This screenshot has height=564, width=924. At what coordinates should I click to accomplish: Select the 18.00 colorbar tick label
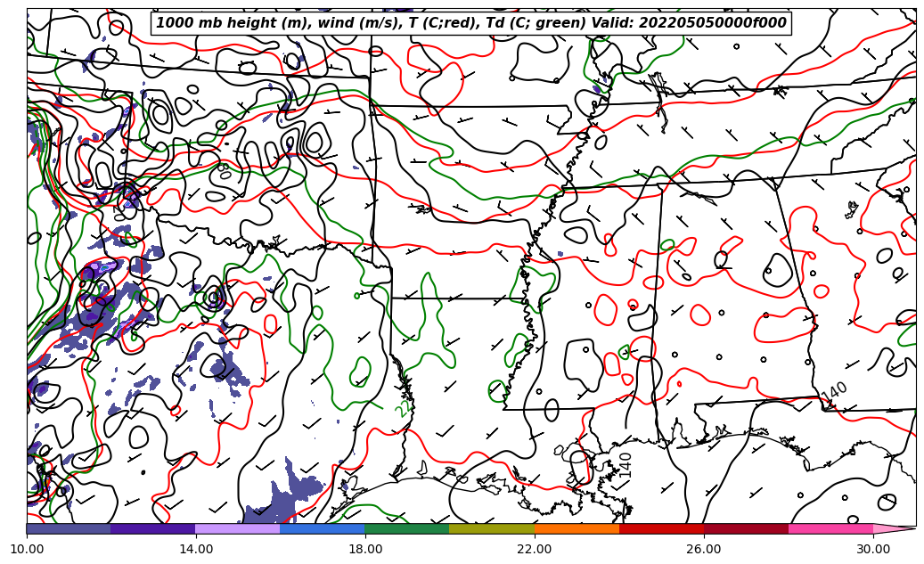pos(365,549)
